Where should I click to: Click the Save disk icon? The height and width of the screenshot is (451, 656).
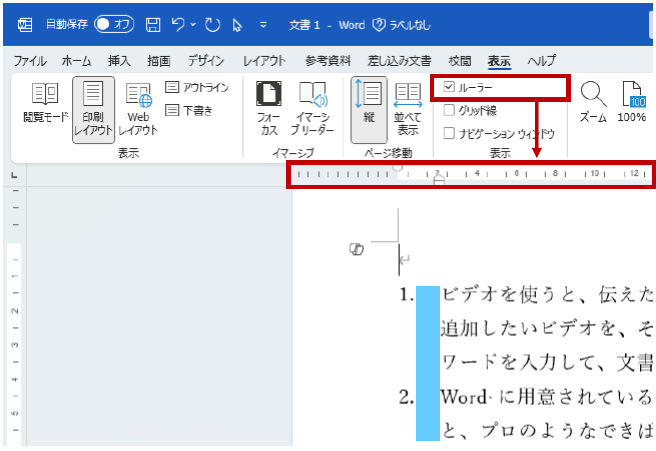click(153, 23)
